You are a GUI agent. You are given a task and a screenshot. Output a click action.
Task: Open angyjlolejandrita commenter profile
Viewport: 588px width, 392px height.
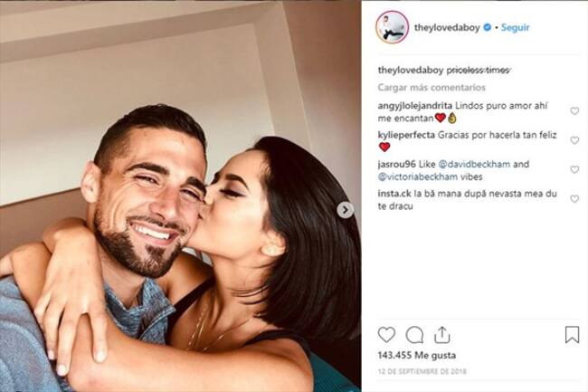click(x=414, y=106)
